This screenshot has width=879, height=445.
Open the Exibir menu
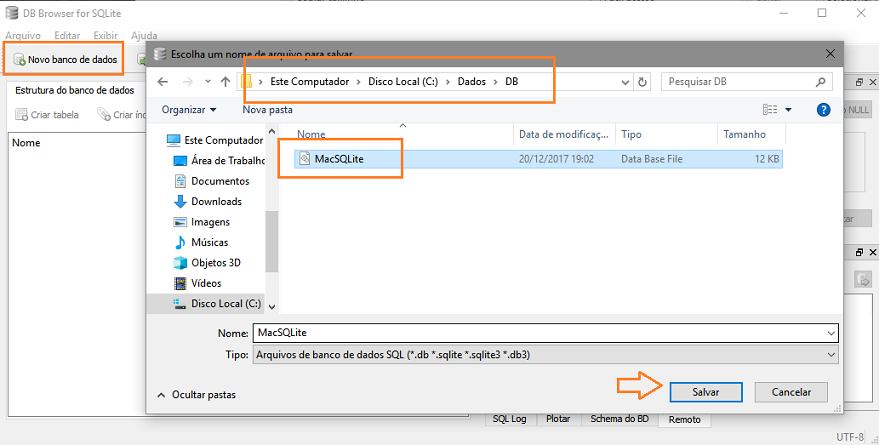pos(105,35)
